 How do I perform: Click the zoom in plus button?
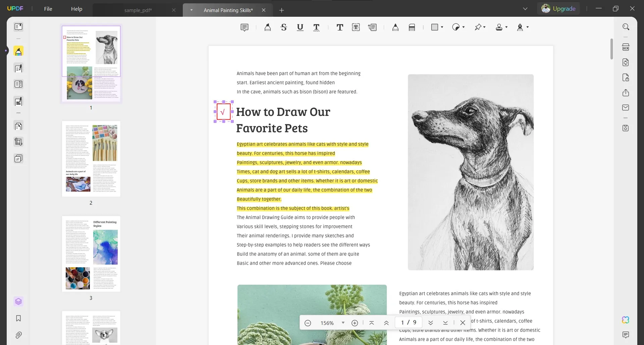point(355,323)
